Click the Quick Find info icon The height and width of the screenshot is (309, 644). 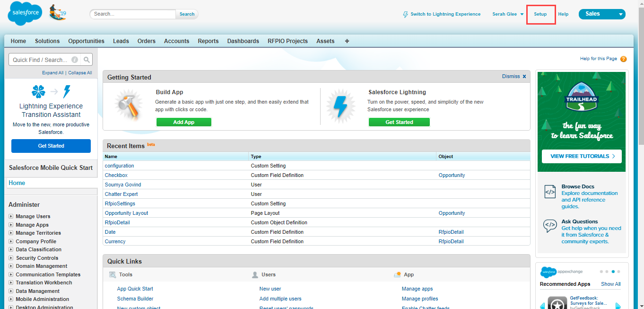tap(75, 60)
